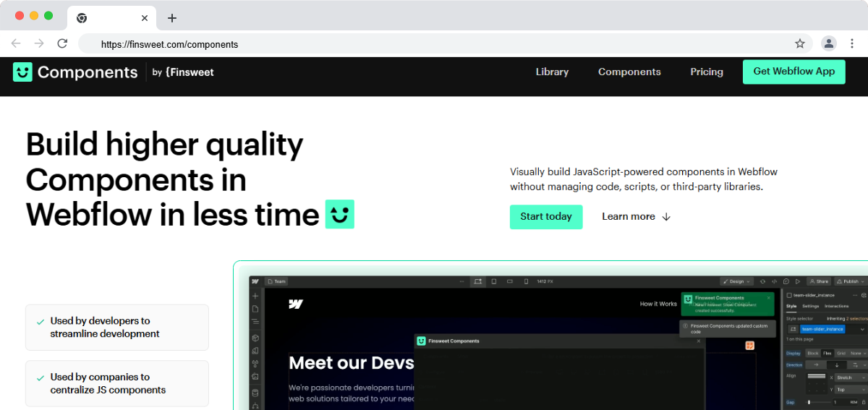Select the mobile portrait breakpoint icon

(526, 281)
